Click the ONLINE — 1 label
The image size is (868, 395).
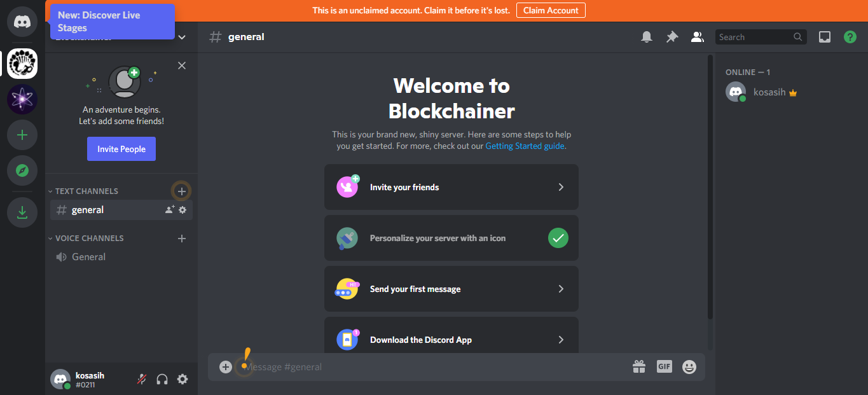748,72
